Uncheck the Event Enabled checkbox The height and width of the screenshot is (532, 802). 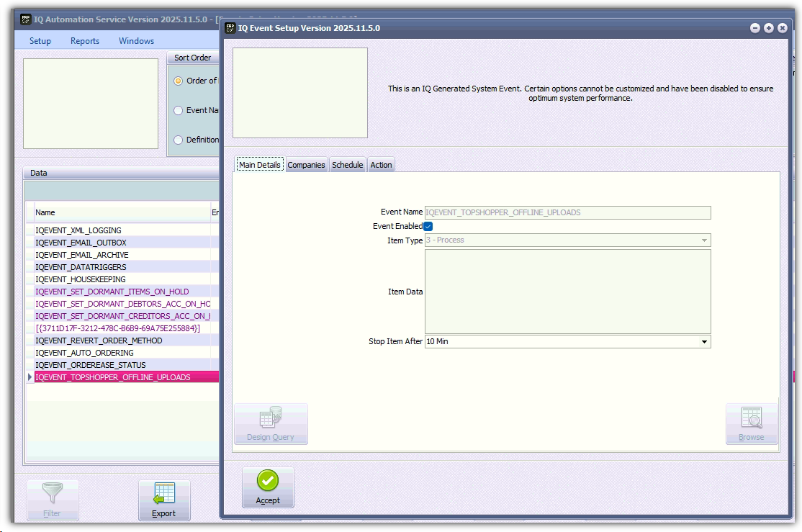(x=428, y=226)
